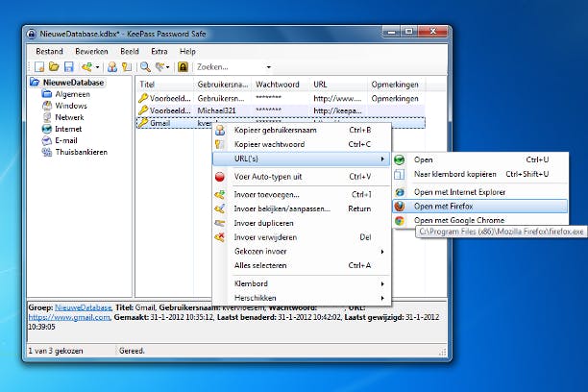588x392 pixels.
Task: Open the NieuweDatabase group link
Action: [84, 307]
